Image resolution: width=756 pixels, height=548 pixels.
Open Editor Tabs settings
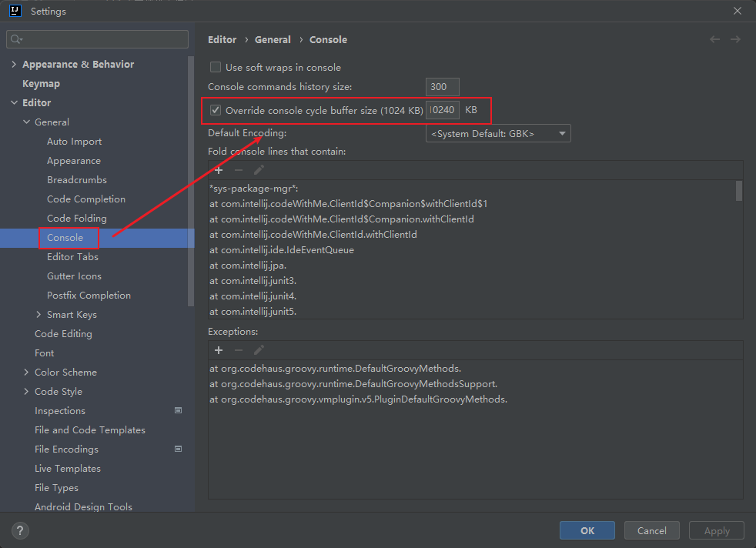pos(72,257)
